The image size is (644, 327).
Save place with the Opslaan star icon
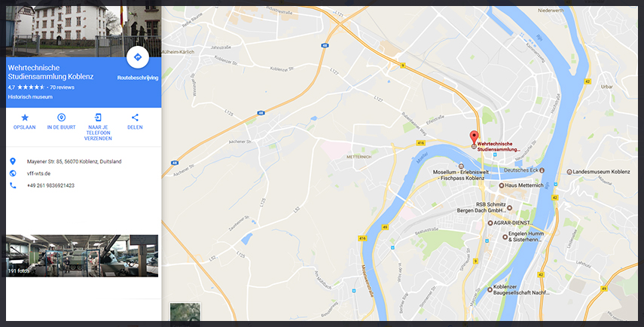pos(25,118)
